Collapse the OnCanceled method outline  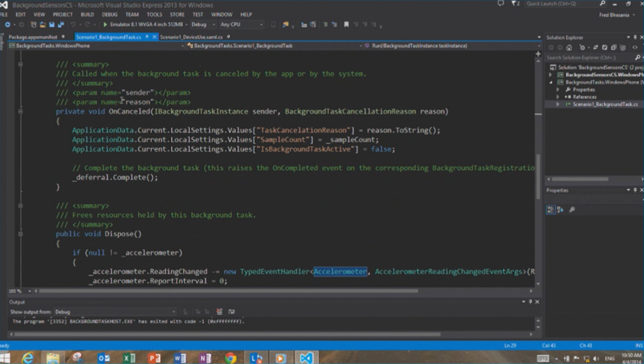pyautogui.click(x=20, y=111)
